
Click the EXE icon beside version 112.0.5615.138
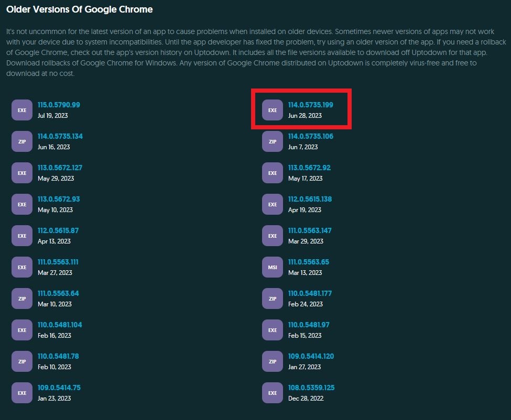[x=273, y=204]
